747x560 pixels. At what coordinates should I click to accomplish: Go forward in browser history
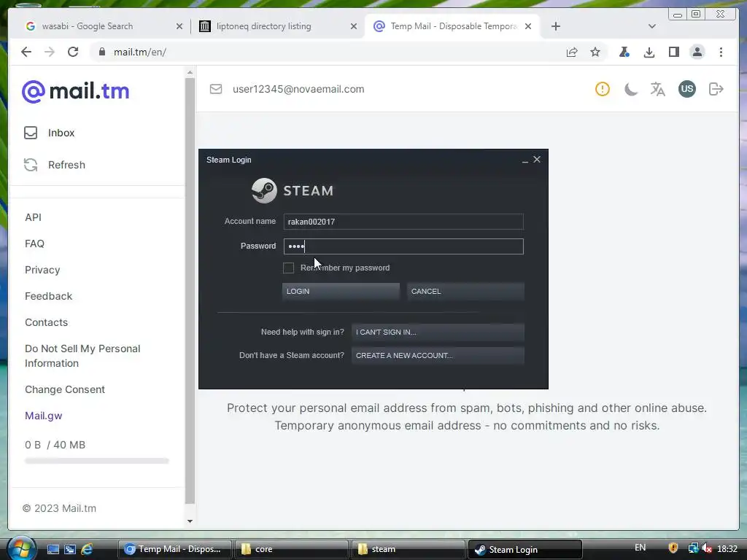[50, 52]
